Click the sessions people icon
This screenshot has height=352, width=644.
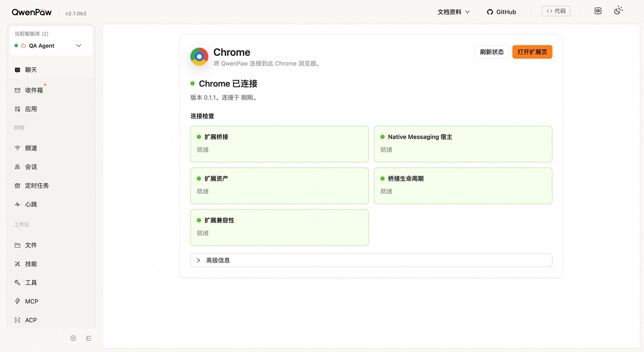pos(17,167)
